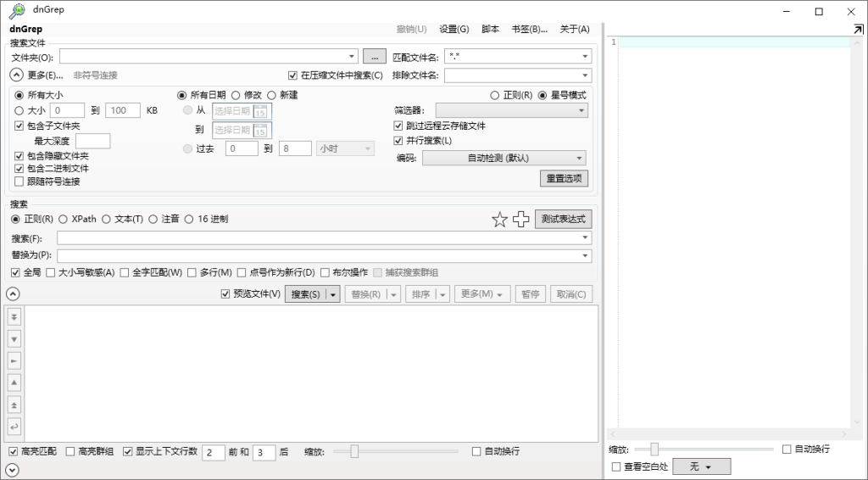Click the context lines after field '3'

click(x=264, y=452)
